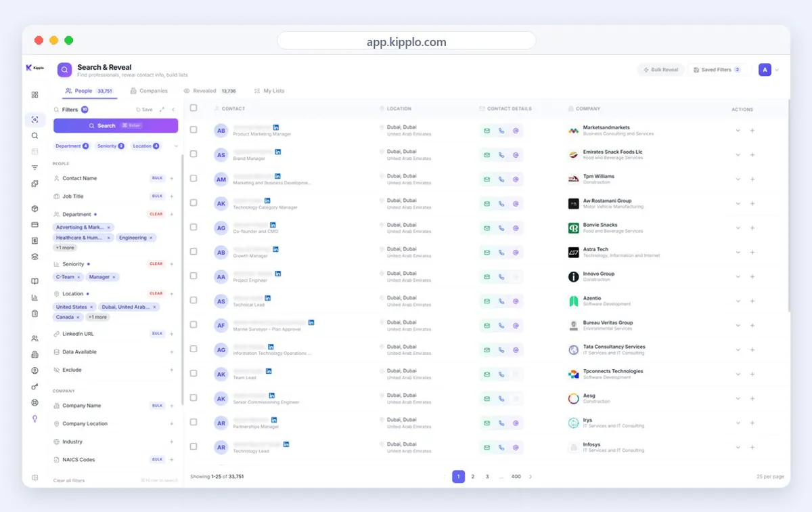Click BULK next to Job Title filter
Viewport: 812px width, 512px height.
pyautogui.click(x=158, y=196)
